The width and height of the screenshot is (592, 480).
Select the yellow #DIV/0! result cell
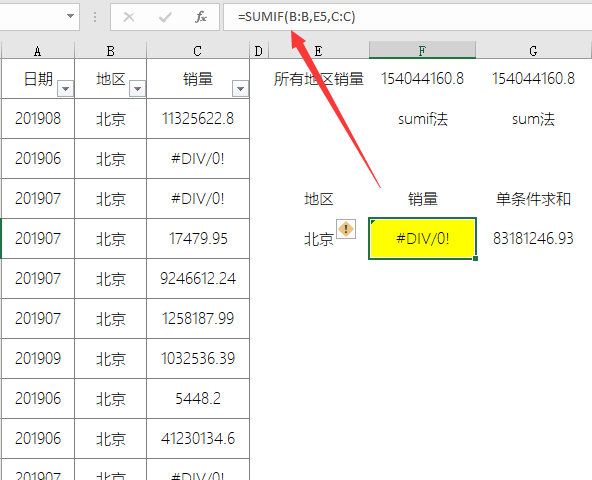pyautogui.click(x=422, y=238)
